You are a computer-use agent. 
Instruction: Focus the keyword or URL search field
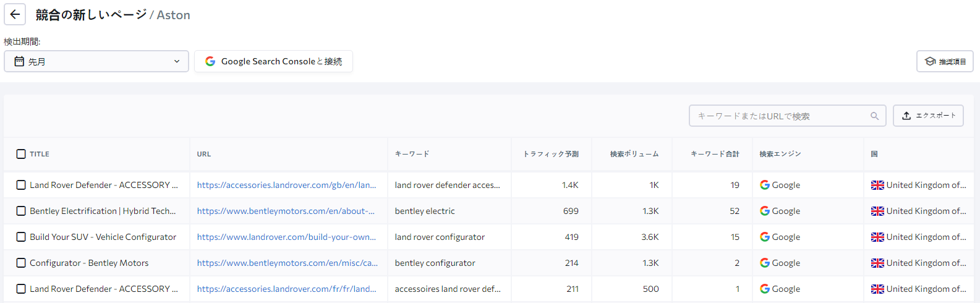coord(787,116)
